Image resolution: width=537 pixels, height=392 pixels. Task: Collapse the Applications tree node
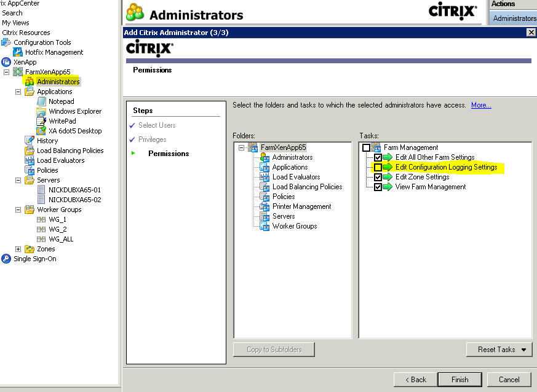(18, 92)
